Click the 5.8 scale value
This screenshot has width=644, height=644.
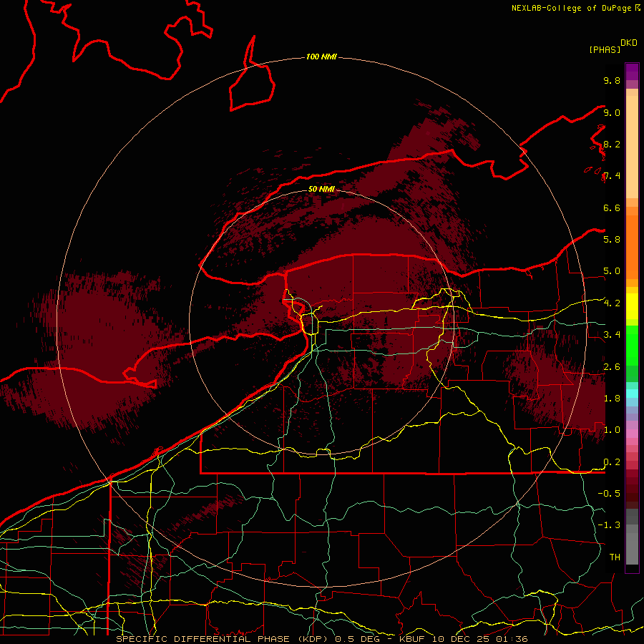click(612, 239)
